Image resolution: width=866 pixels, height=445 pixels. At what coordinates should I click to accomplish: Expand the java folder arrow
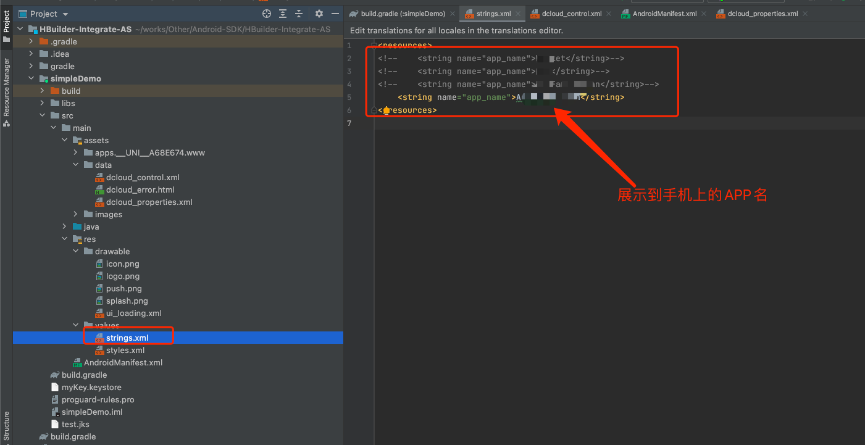tap(65, 227)
